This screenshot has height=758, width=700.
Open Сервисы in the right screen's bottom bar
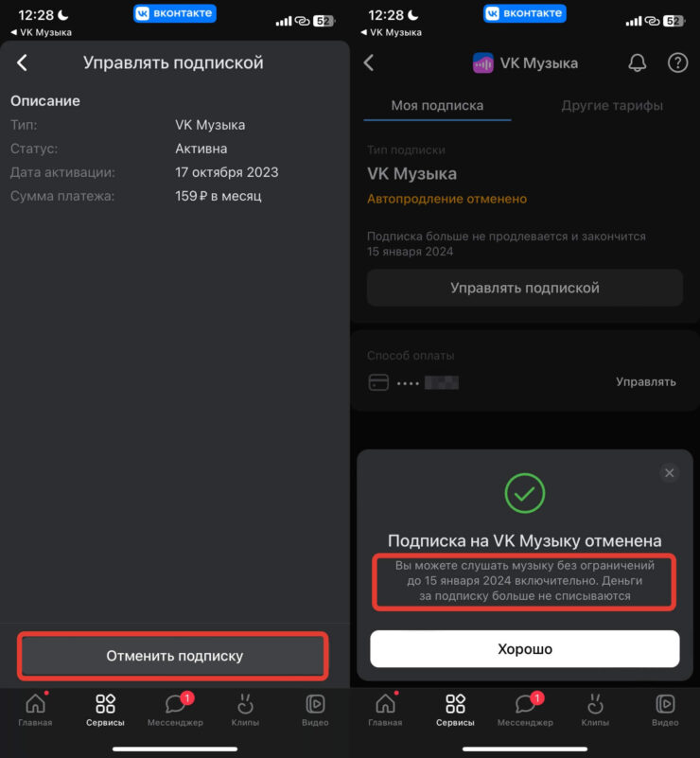[455, 709]
